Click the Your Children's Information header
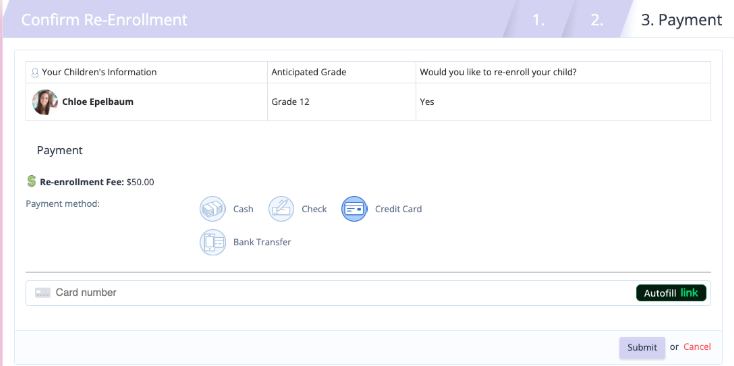Viewport: 734px width, 366px height. pyautogui.click(x=147, y=72)
